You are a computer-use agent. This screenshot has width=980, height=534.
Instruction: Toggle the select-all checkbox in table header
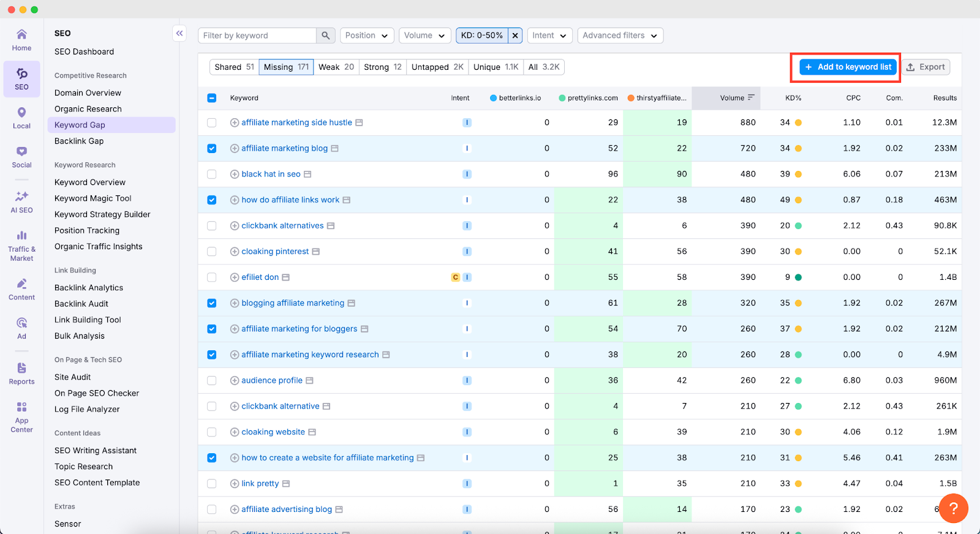212,98
